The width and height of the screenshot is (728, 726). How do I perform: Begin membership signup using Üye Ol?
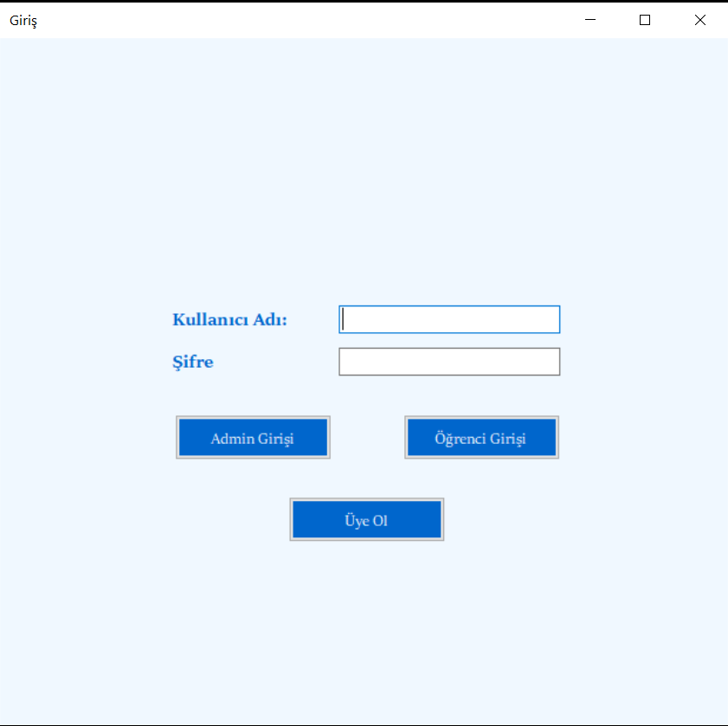coord(366,518)
